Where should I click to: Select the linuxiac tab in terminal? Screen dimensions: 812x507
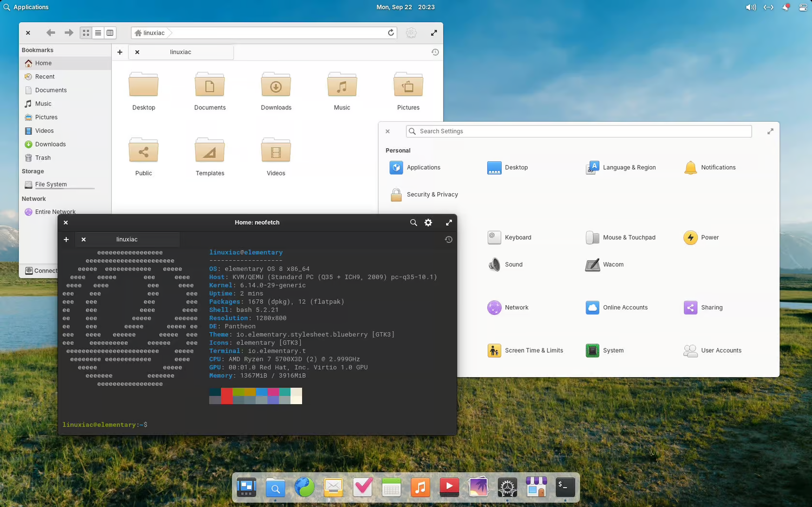point(127,239)
